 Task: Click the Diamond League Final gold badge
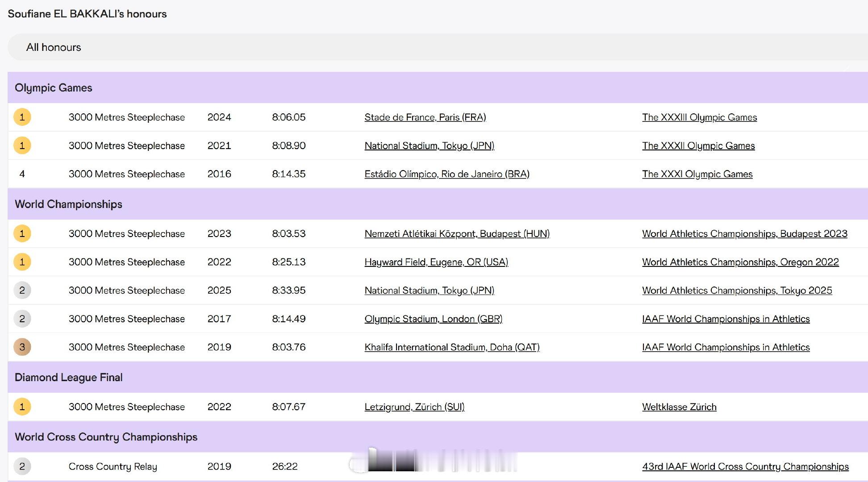click(22, 407)
